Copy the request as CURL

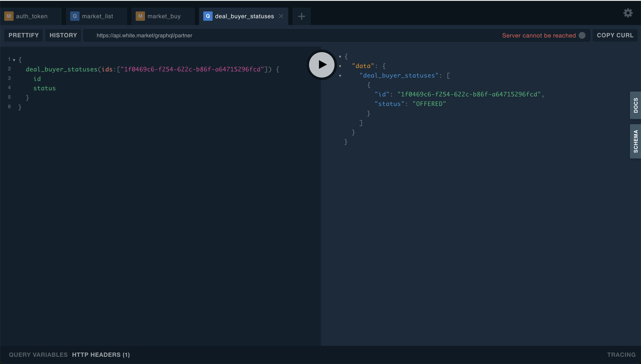pos(615,35)
